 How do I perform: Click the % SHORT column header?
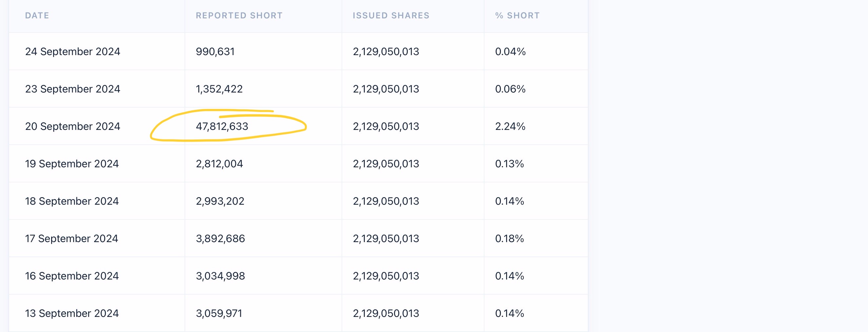click(517, 15)
